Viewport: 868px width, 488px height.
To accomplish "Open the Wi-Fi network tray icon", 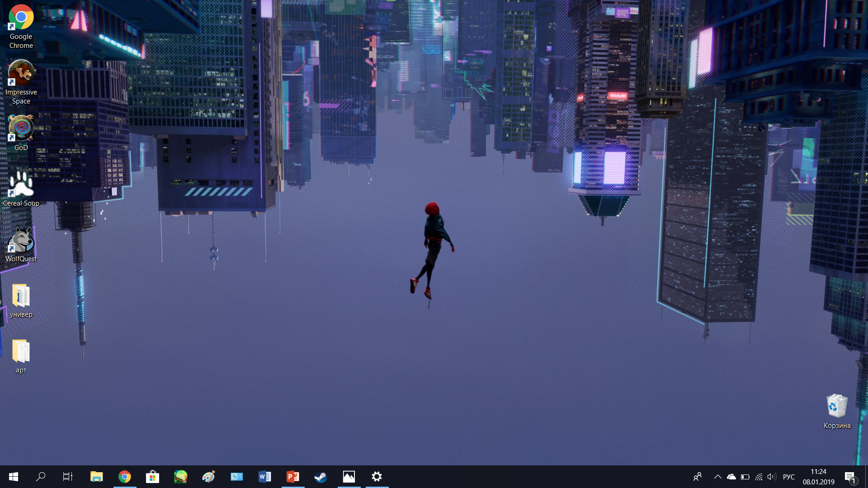I will click(759, 477).
